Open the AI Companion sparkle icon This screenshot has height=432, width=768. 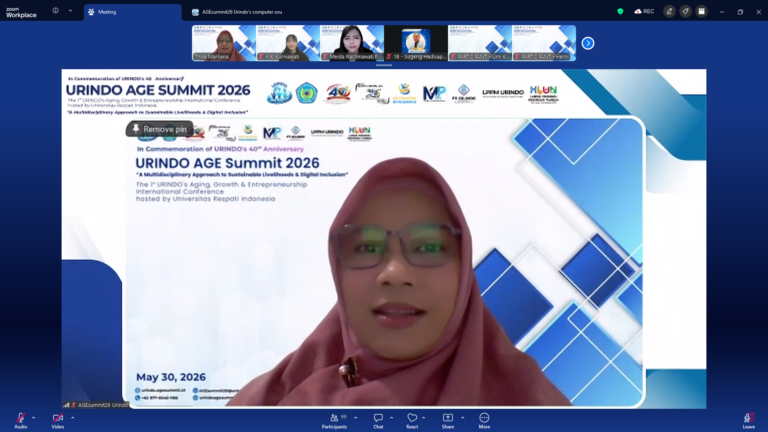click(685, 11)
